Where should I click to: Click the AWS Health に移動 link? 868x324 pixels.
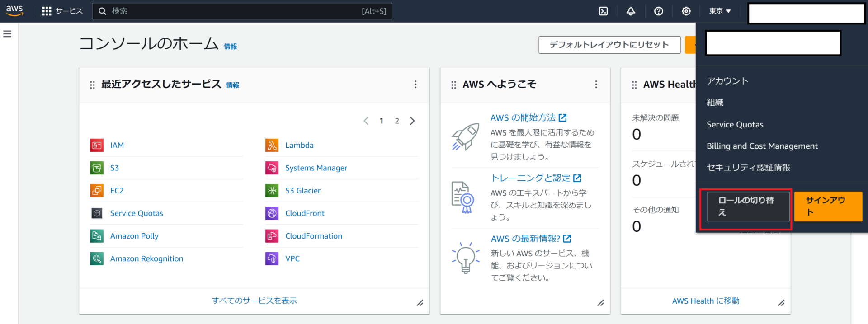706,301
